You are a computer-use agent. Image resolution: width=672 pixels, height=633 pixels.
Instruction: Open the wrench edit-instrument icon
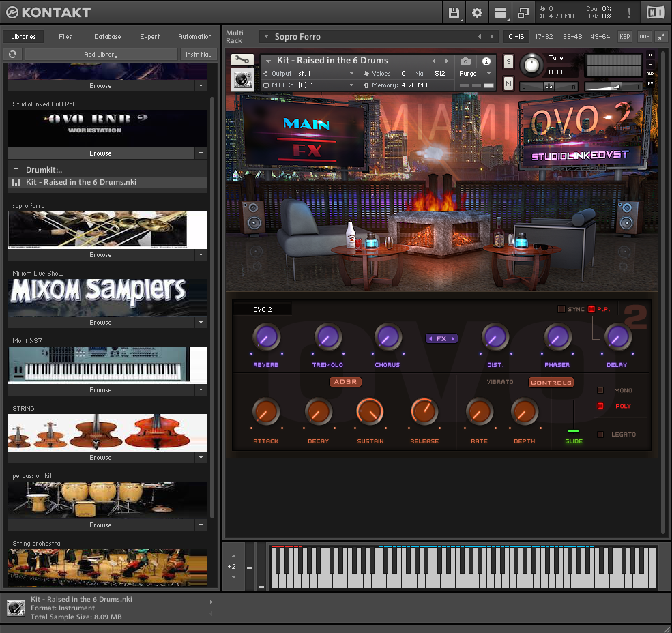point(242,60)
